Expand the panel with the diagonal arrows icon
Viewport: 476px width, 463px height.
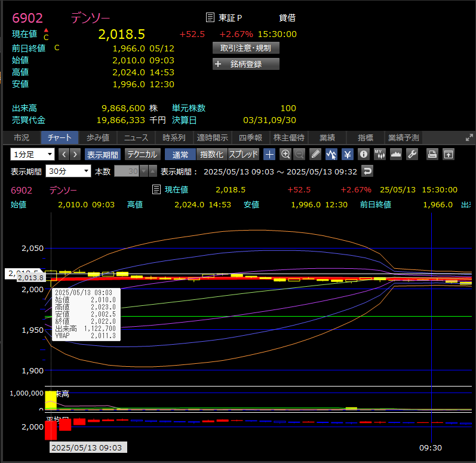469,137
